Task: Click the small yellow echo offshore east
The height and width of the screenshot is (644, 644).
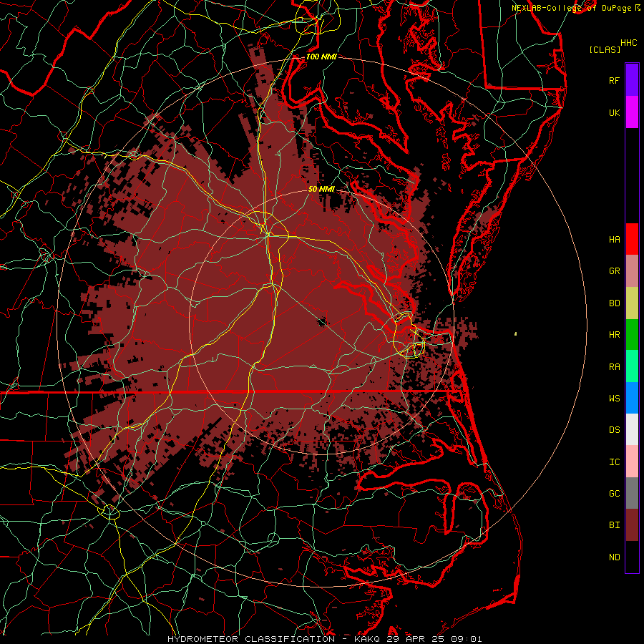Action: point(515,334)
